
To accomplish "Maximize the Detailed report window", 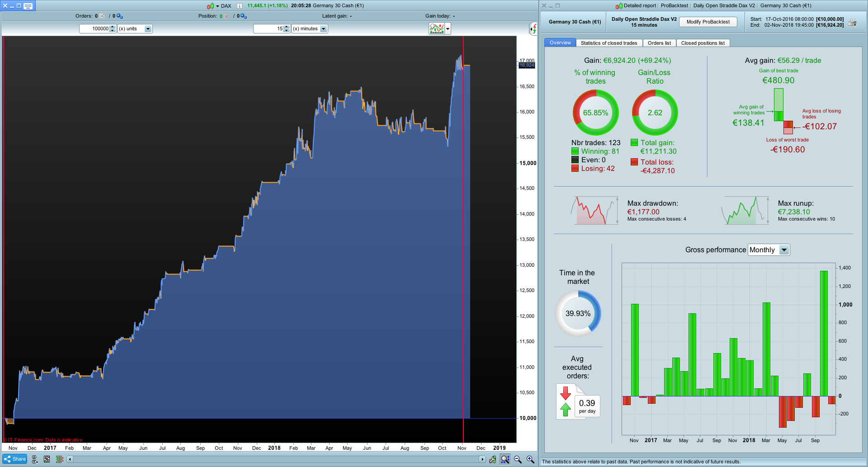I will [557, 6].
